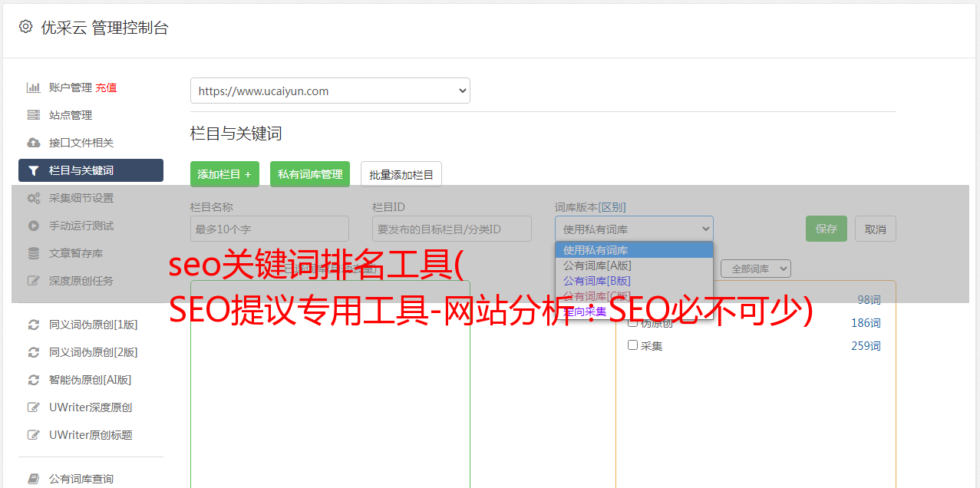Click the cloud upload icon for 接口文件相关
The image size is (980, 488).
coord(33,143)
